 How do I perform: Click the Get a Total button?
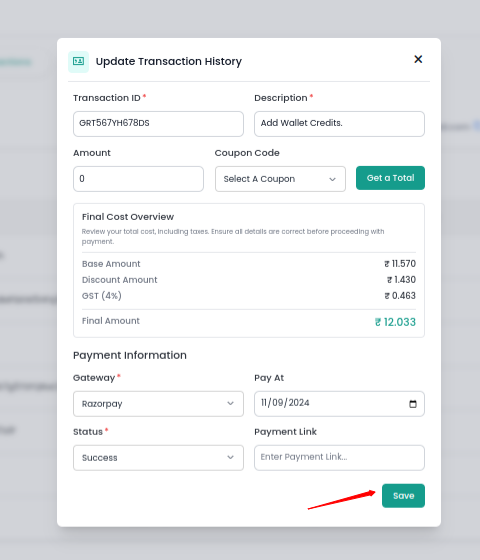pyautogui.click(x=390, y=178)
